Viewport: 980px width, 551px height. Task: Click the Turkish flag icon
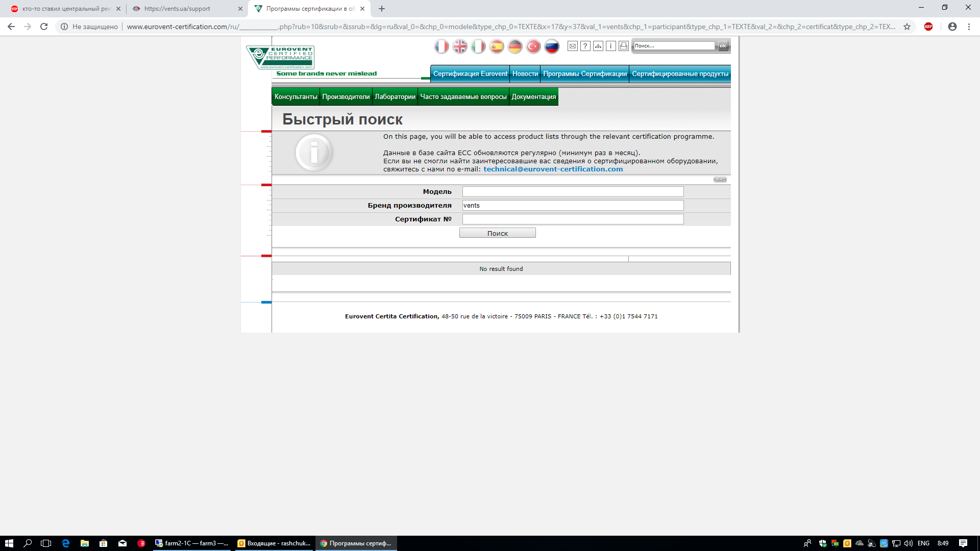(533, 46)
